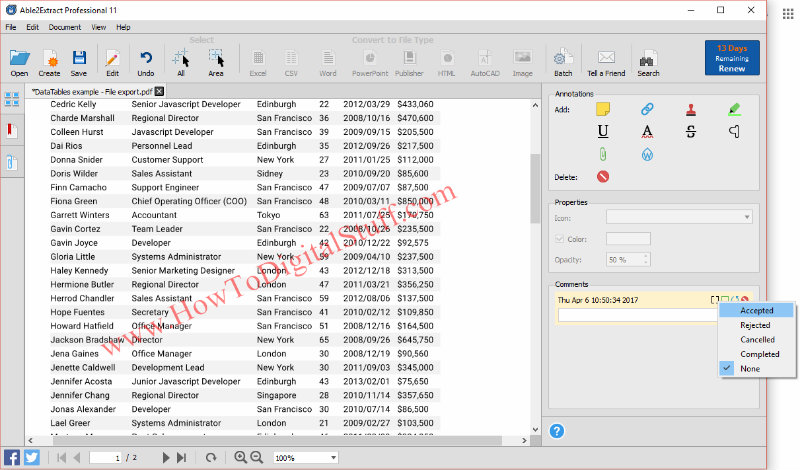Screen dimensions: 800x470
Task: Click the 'Cedric Kelly' name cell
Action: tap(73, 104)
